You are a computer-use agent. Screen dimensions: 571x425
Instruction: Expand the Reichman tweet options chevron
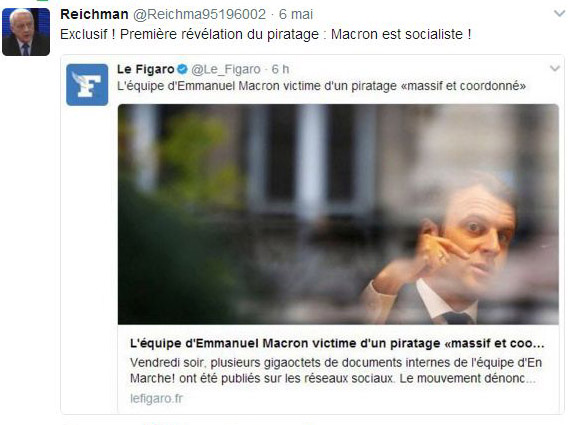tap(559, 14)
